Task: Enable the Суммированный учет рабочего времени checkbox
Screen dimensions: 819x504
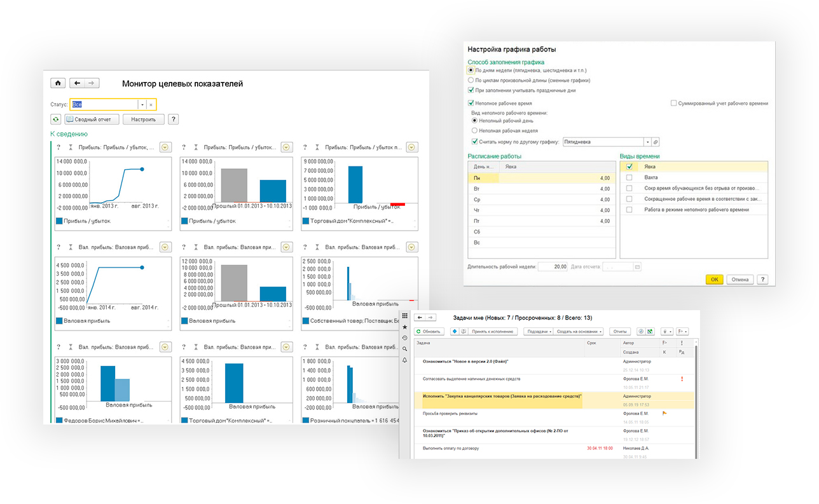Action: 673,103
